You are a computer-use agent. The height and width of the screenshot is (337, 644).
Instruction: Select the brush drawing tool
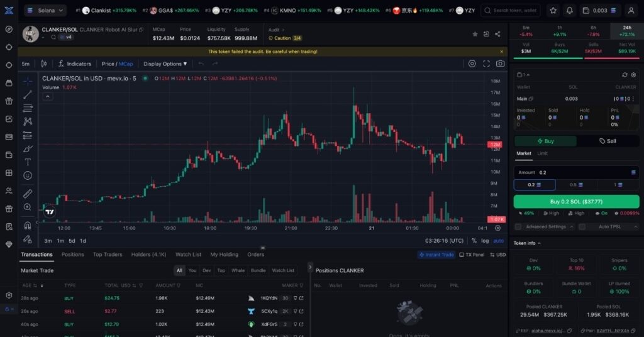[x=28, y=148]
